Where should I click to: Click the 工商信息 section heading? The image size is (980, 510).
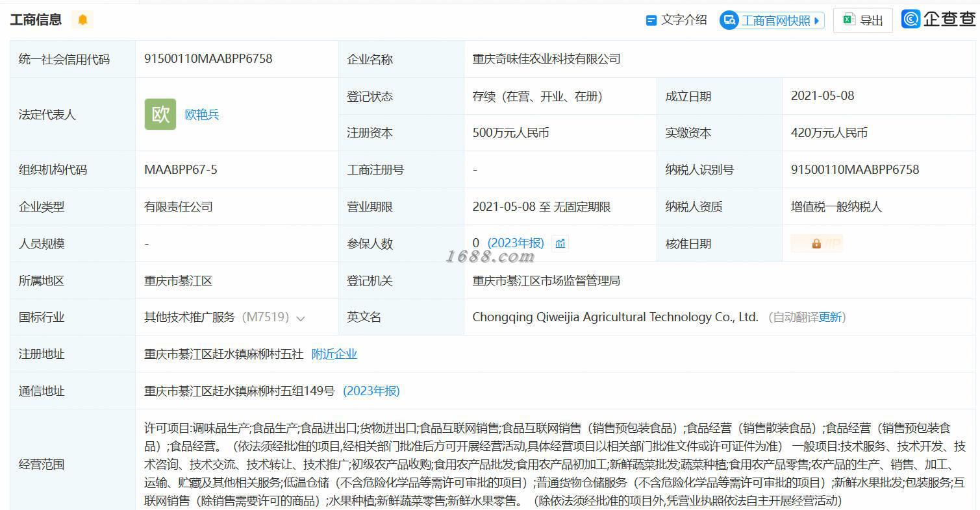pos(36,20)
